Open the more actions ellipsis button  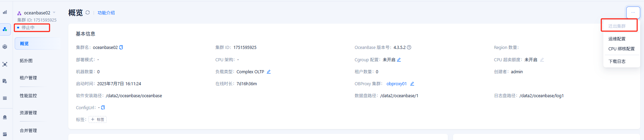(x=633, y=13)
